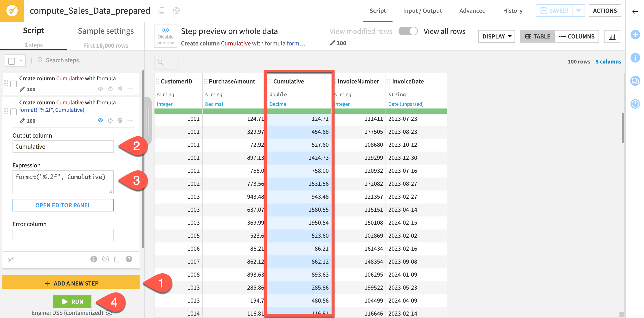Delete the first Cumulative step
Viewport: 644px width, 318px height.
click(x=120, y=89)
